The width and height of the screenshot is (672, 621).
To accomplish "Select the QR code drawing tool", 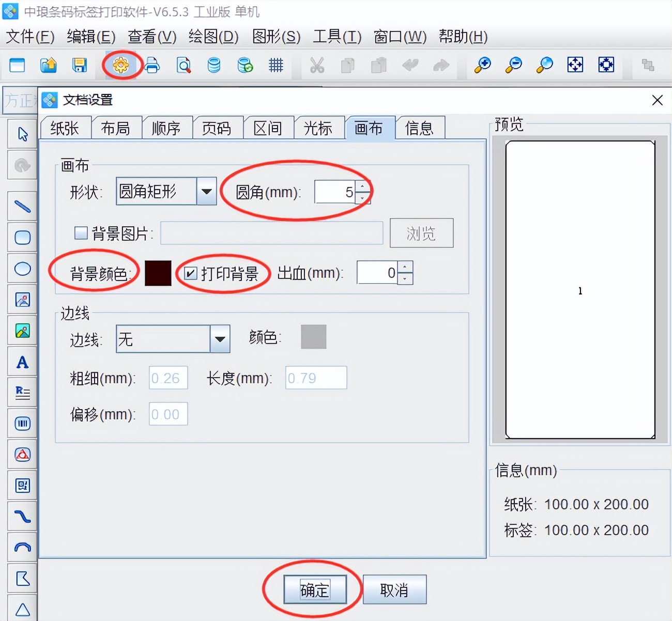I will 23,486.
